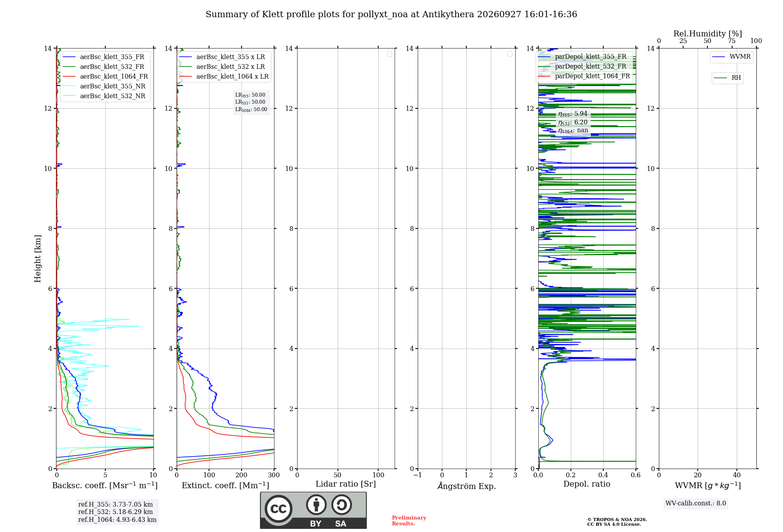Click the WVMR legend entry

click(732, 57)
